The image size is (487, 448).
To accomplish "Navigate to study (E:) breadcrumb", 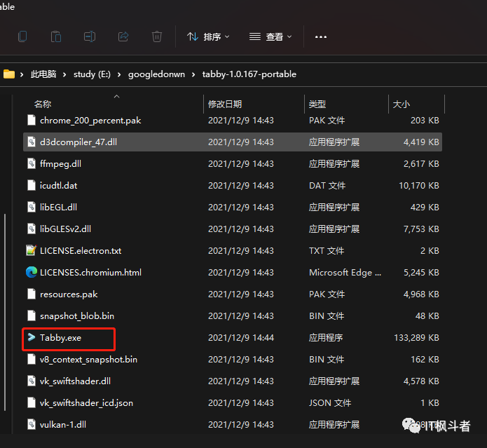I will pyautogui.click(x=92, y=74).
